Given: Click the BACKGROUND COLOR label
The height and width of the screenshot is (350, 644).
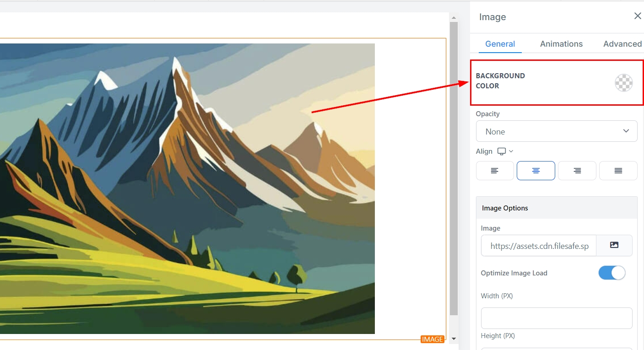Looking at the screenshot, I should pos(500,81).
